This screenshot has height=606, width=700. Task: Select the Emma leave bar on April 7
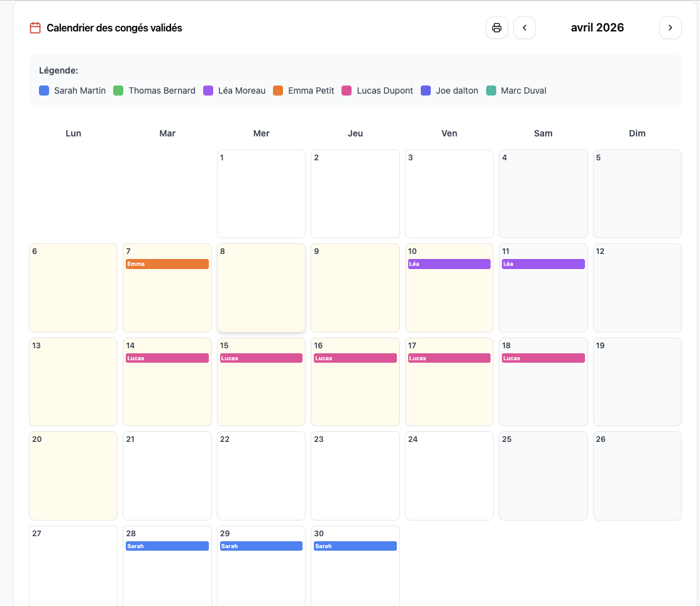[167, 264]
